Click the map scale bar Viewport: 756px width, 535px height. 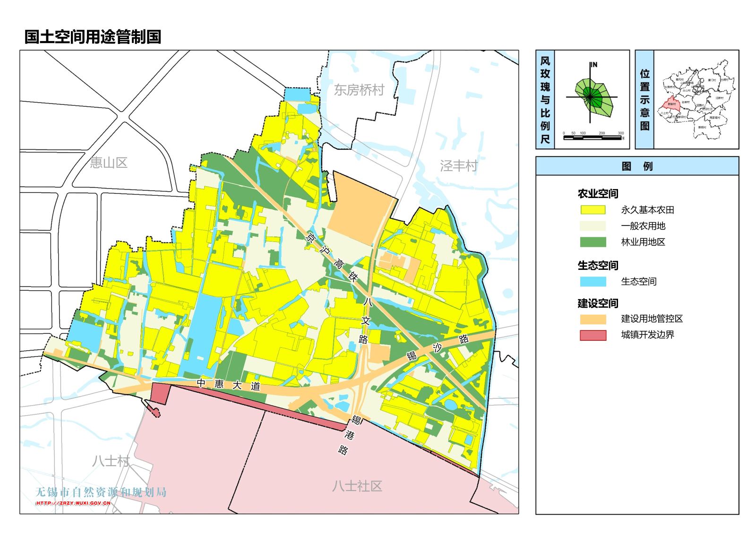coord(593,138)
